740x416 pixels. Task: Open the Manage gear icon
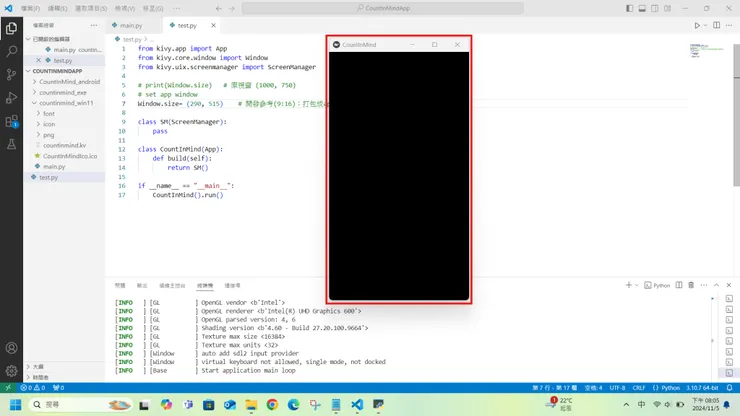coord(11,369)
